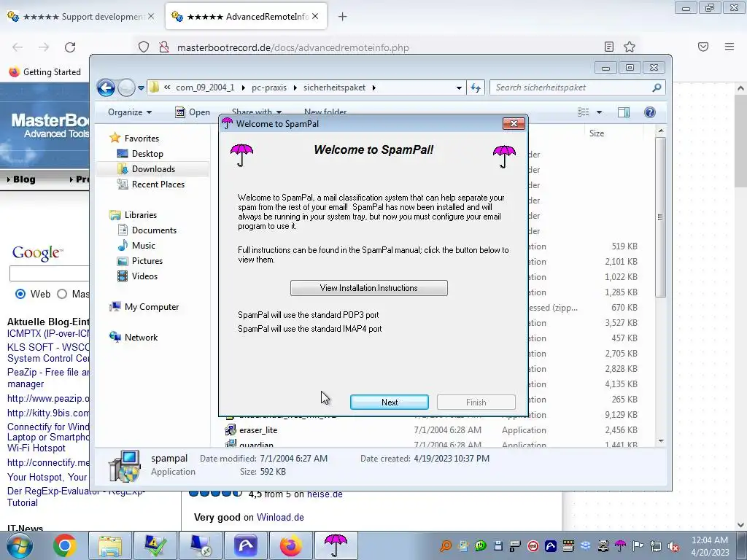Image resolution: width=747 pixels, height=560 pixels.
Task: Close the Welcome to SpamPal dialog
Action: [514, 124]
